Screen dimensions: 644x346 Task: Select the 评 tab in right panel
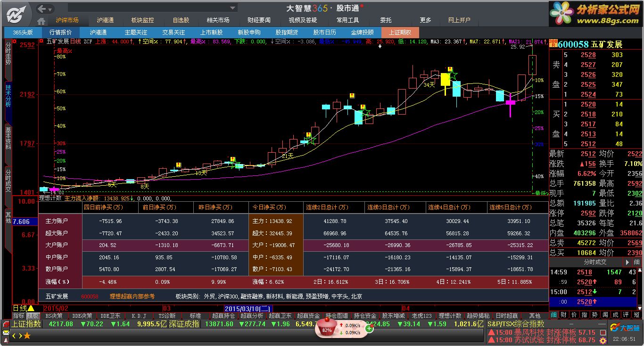tap(626, 315)
